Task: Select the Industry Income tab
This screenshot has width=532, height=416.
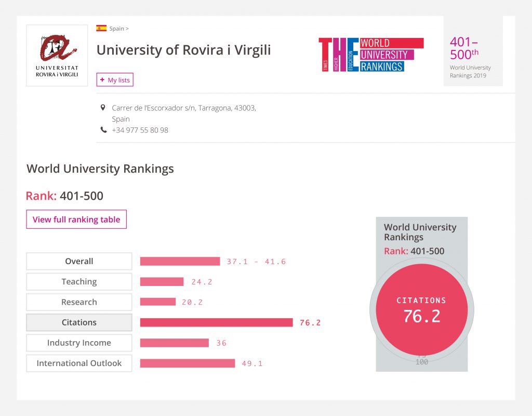Action: tap(79, 343)
